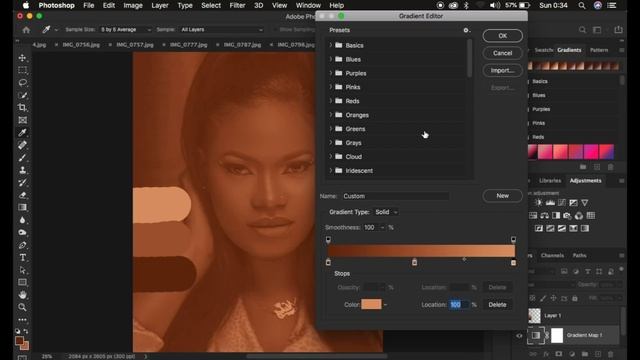Screen dimensions: 640x360
Task: Add a Curves adjustment from Adjustments panel
Action: click(x=562, y=203)
